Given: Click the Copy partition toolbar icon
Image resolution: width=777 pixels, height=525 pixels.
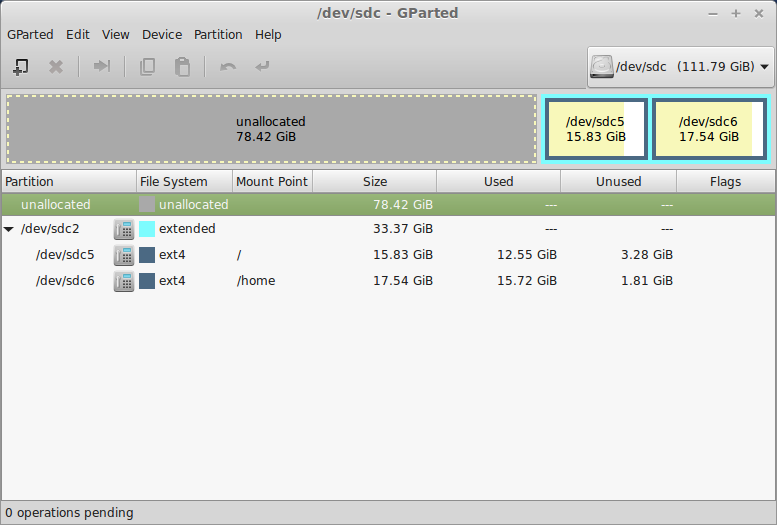Looking at the screenshot, I should [147, 67].
